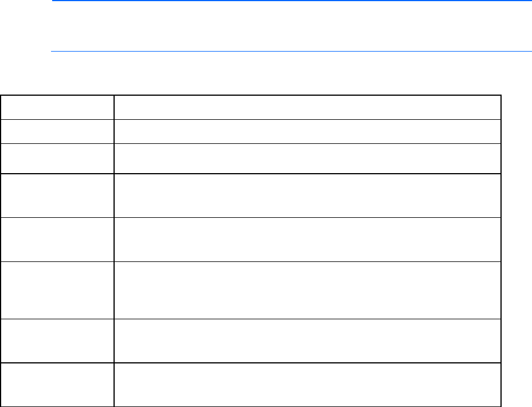Select the last row's right table cell
This screenshot has width=532, height=407.
[x=307, y=384]
